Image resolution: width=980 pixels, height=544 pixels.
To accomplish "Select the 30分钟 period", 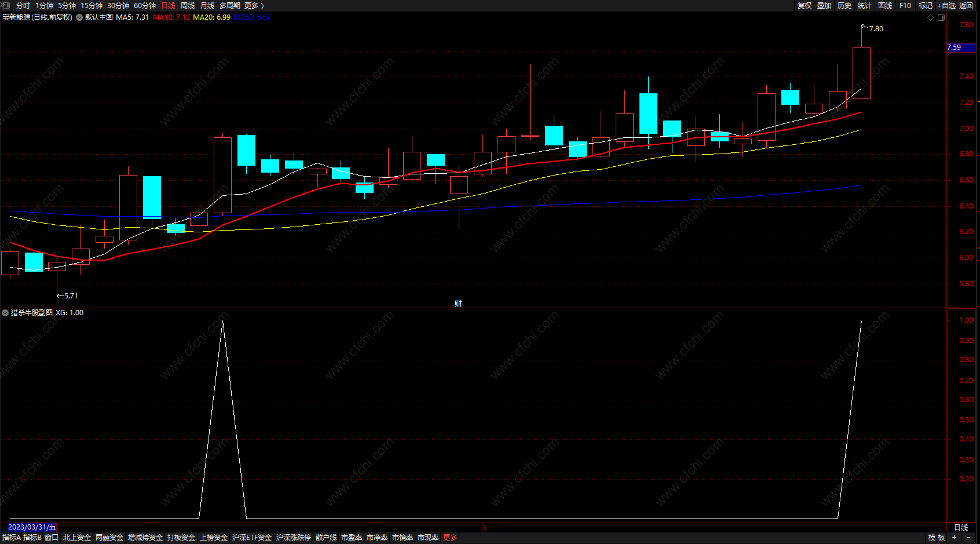I will tap(118, 6).
